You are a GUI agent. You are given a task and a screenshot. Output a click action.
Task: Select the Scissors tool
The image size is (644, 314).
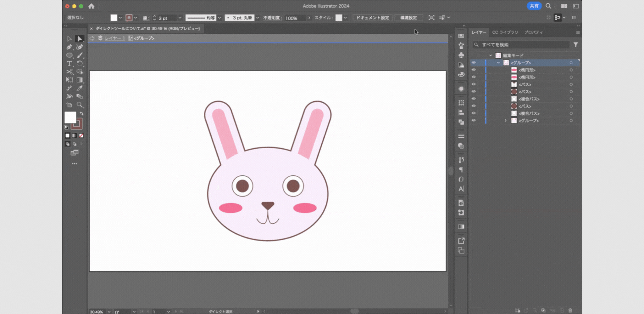(x=69, y=72)
